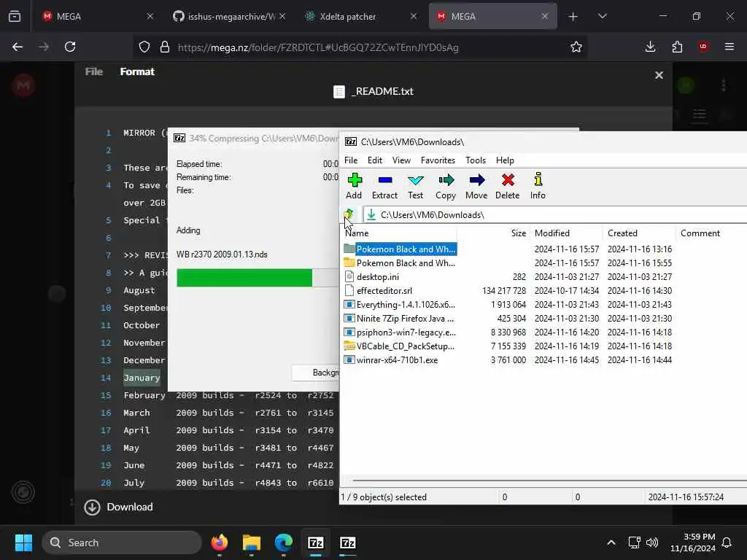Screen dimensions: 747x560
Task: Click the volume speaker tray icon
Action: click(x=652, y=542)
